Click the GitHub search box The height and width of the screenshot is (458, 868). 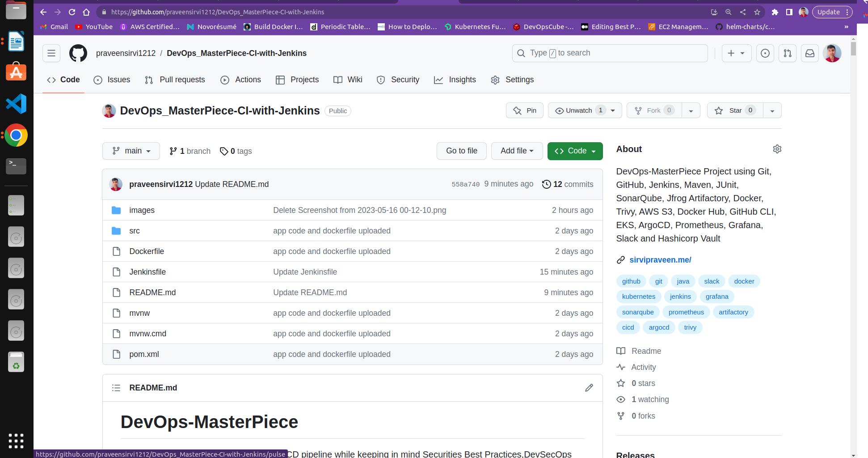point(610,53)
